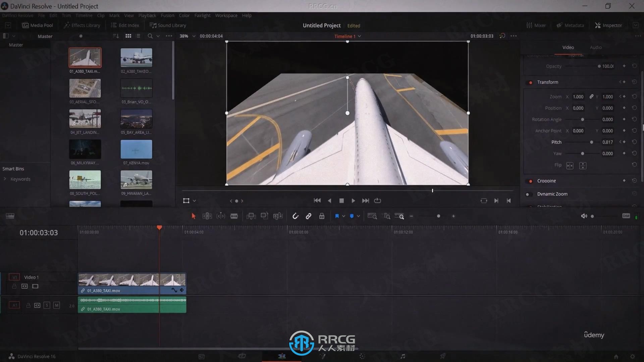Click the Insert Clip icon
This screenshot has height=362, width=644.
[251, 216]
